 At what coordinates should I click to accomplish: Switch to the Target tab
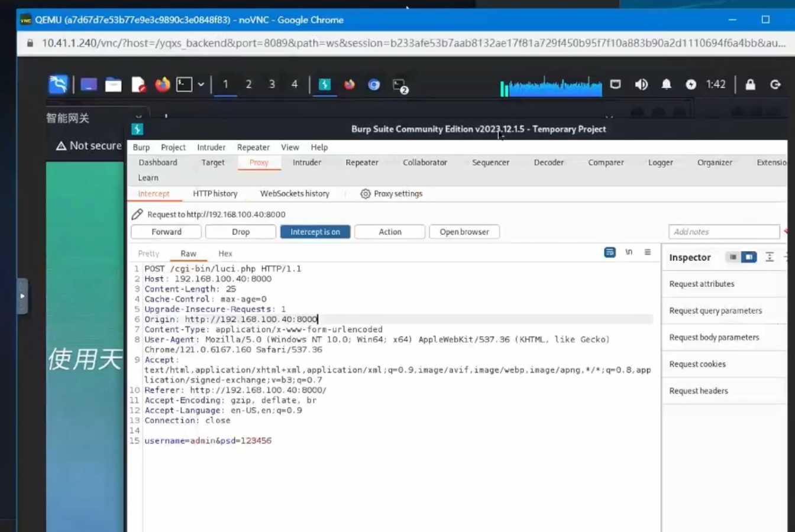coord(213,163)
